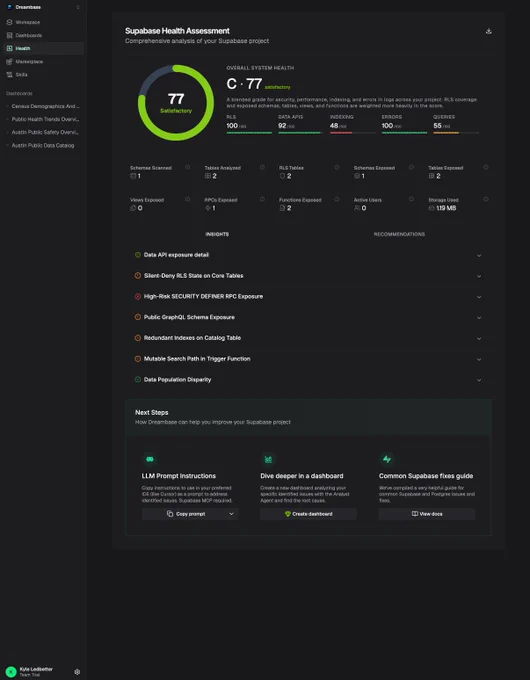Screen dimensions: 530x680
Task: Click the Indexing score progress bar
Action: 353,133
